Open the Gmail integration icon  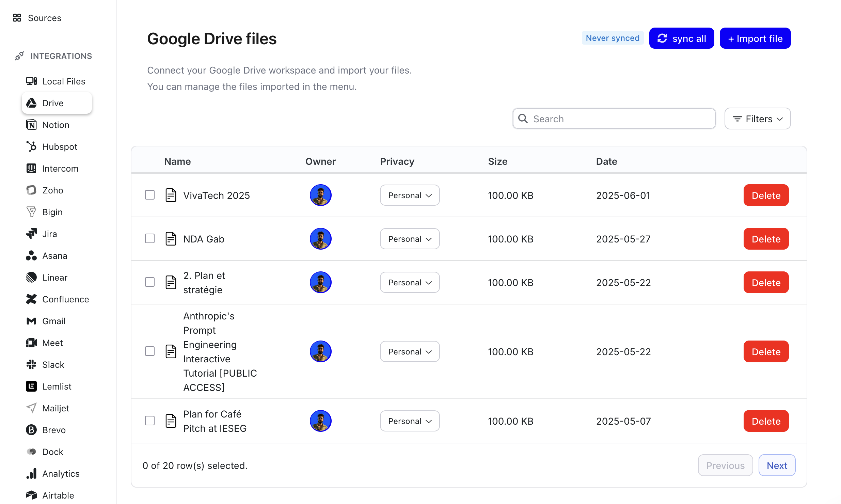point(31,321)
